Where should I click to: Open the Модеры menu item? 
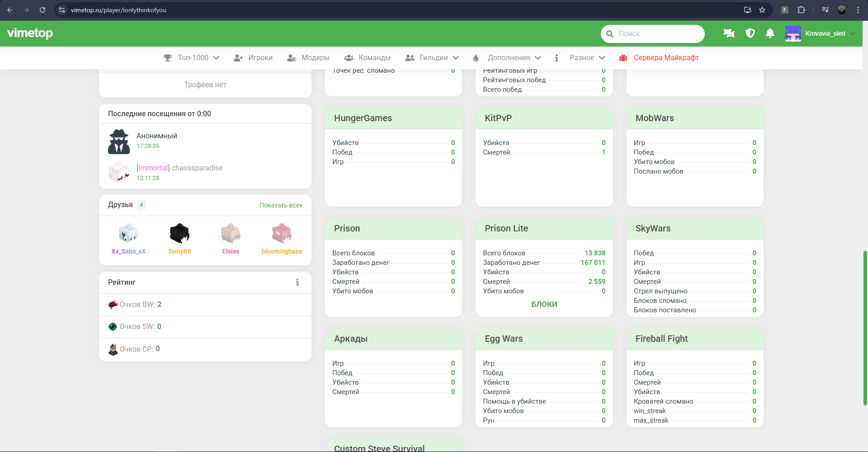[316, 58]
